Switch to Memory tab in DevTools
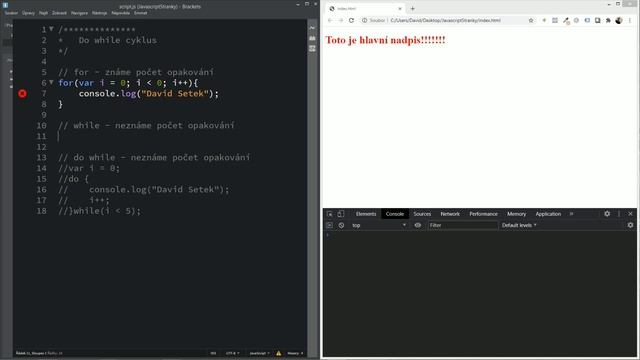 point(516,214)
